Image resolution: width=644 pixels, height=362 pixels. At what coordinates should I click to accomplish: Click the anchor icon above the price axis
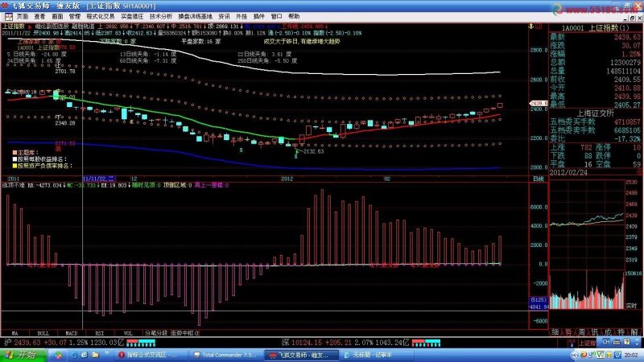[530, 27]
